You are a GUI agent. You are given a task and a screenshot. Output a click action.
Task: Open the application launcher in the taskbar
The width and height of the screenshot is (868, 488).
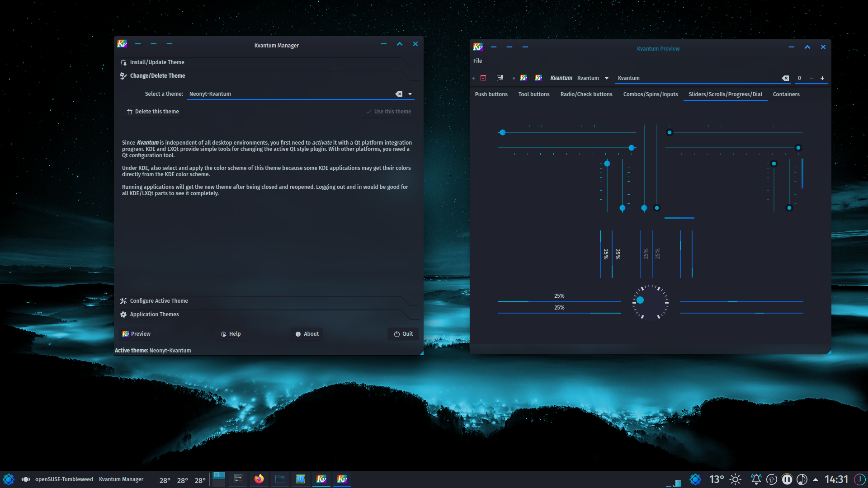9,479
